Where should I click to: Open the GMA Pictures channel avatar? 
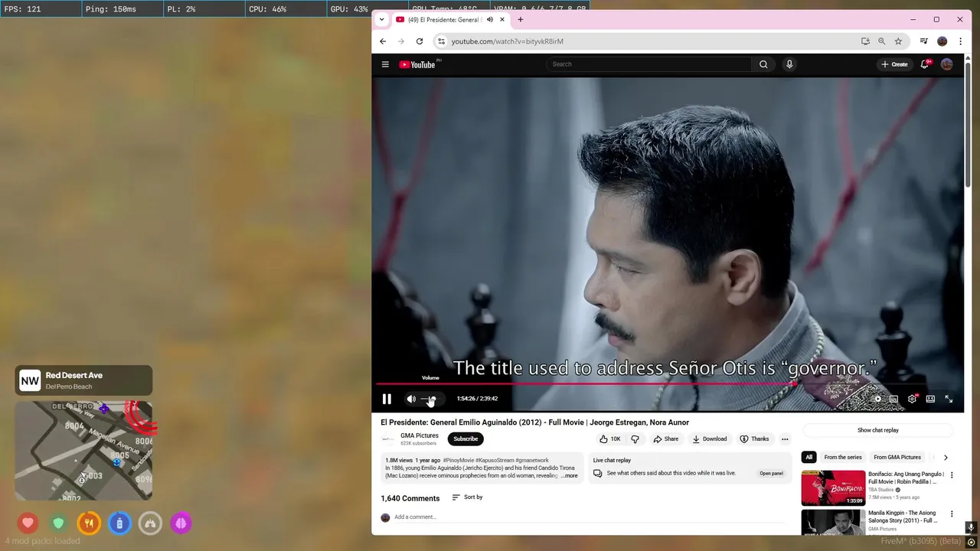coord(388,439)
